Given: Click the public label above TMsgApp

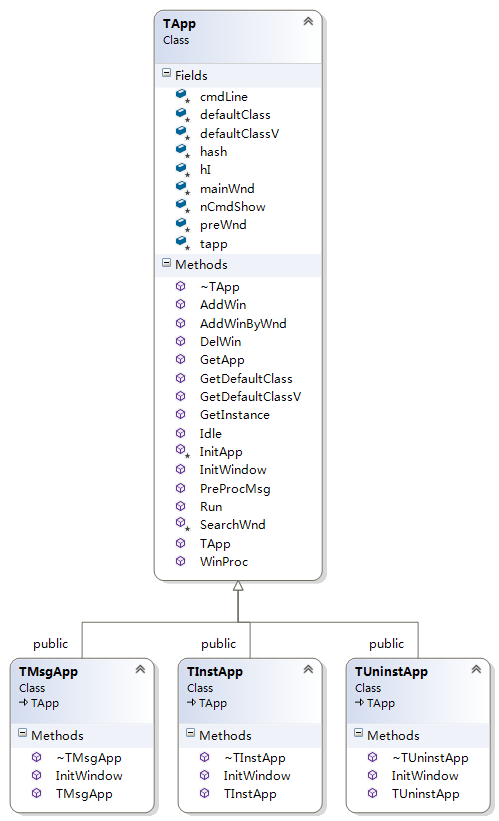Looking at the screenshot, I should 51,644.
